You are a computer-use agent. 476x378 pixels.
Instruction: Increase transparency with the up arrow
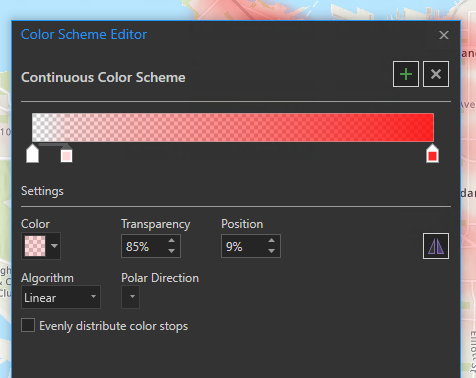[171, 241]
